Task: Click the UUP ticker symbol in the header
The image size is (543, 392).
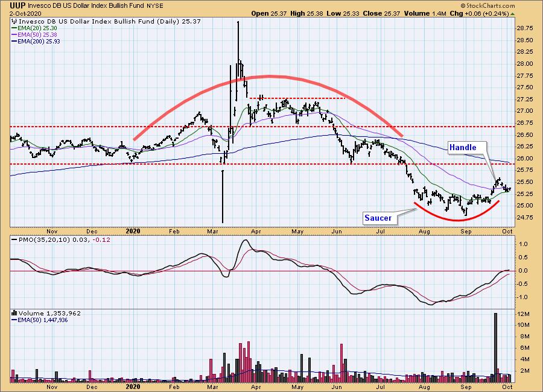Action: (x=17, y=5)
